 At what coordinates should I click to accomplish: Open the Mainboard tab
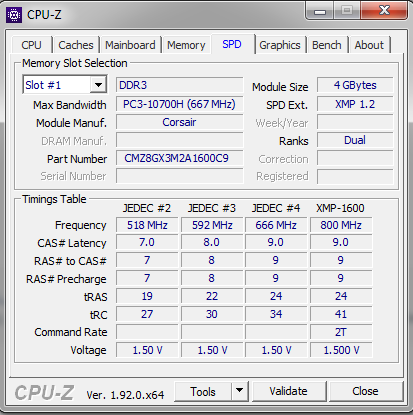pyautogui.click(x=130, y=45)
